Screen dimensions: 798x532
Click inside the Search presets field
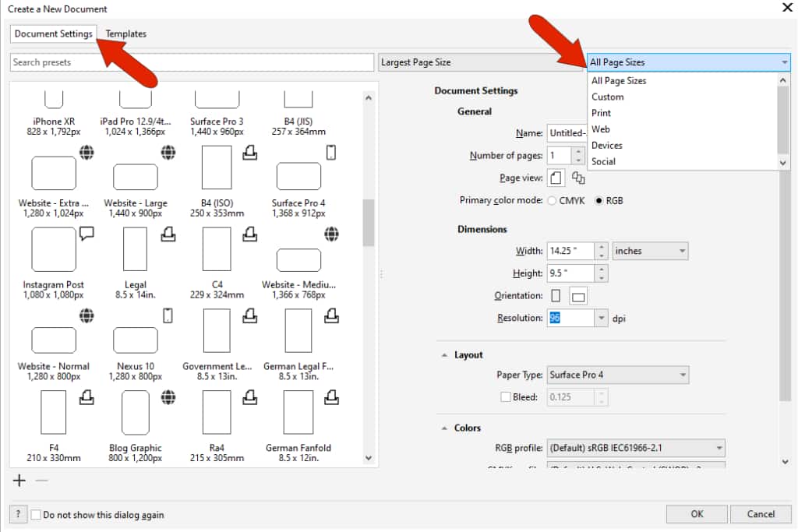[192, 62]
